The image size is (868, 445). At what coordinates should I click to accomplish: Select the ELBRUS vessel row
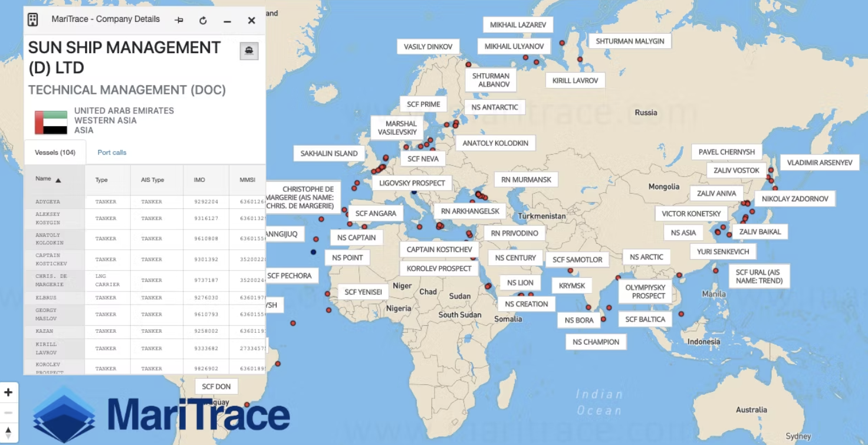pos(144,298)
